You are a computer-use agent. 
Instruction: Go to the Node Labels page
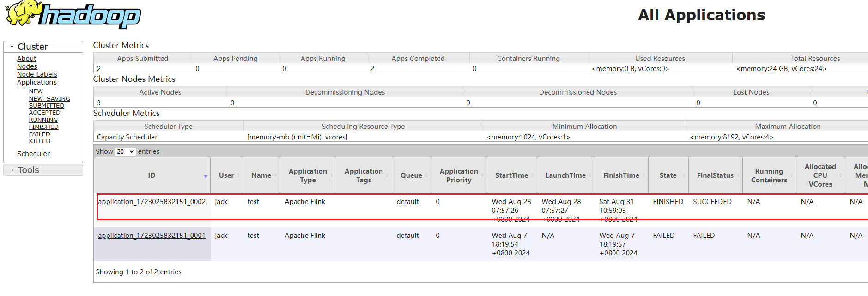(37, 74)
